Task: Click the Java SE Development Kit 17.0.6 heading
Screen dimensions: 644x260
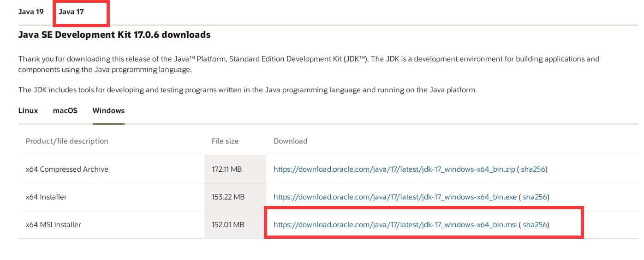Action: pyautogui.click(x=114, y=35)
